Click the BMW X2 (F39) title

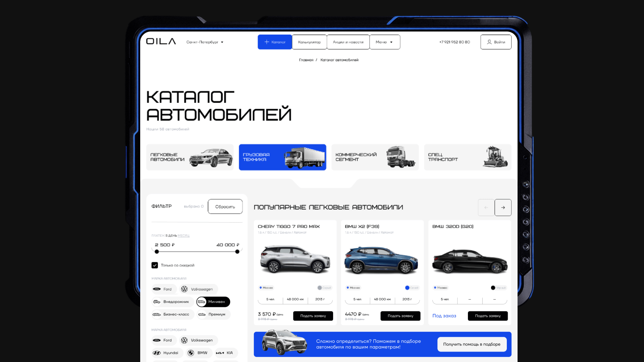click(x=362, y=227)
